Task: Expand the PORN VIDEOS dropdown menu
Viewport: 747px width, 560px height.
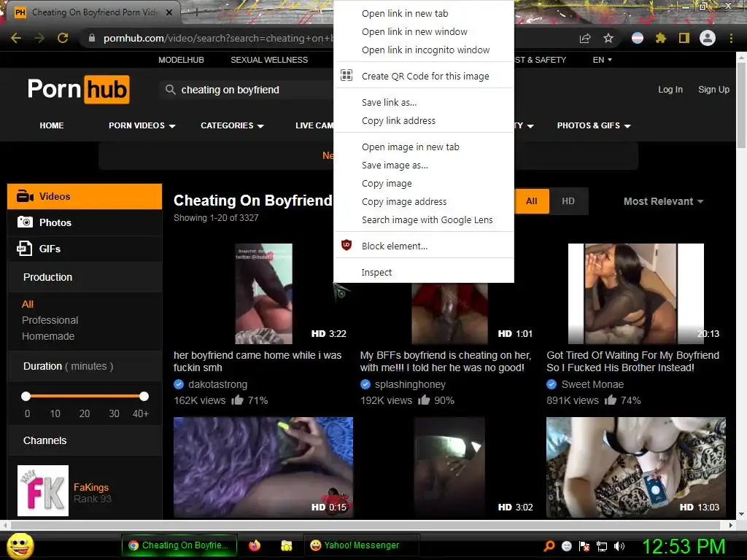Action: (142, 125)
